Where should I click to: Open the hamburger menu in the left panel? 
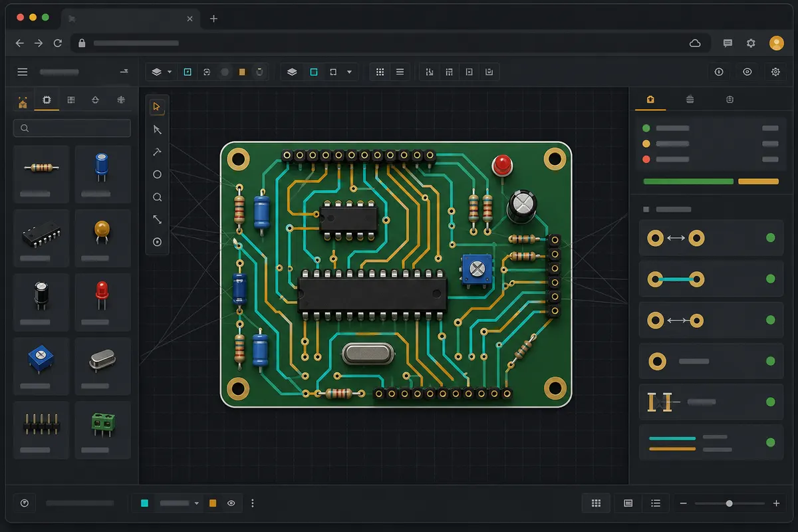point(23,72)
